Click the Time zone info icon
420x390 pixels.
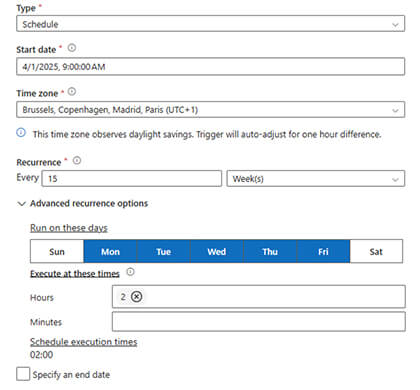pyautogui.click(x=72, y=92)
